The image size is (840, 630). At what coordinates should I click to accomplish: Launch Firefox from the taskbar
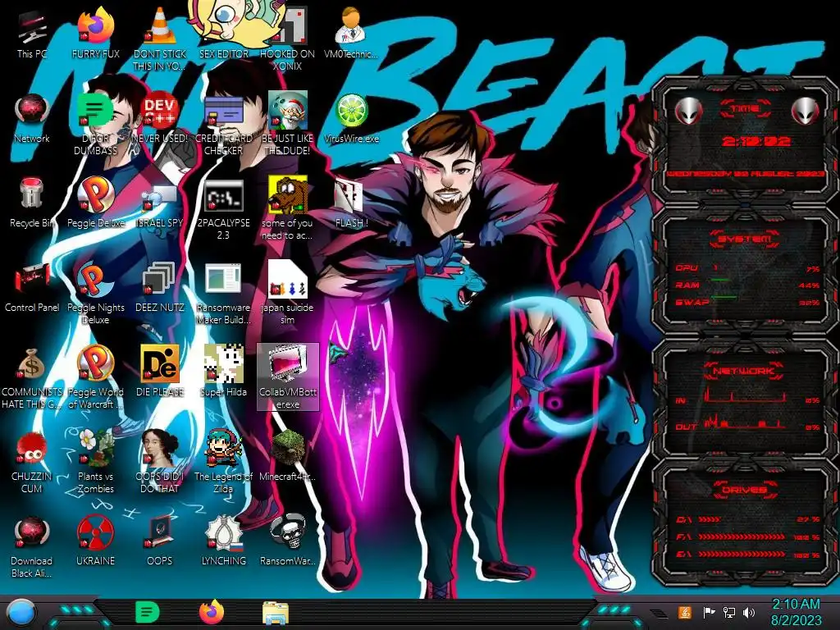tap(212, 612)
